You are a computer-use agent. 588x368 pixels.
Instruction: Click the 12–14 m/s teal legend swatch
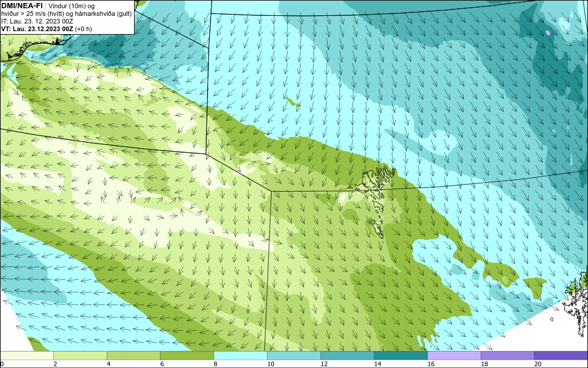pos(348,356)
